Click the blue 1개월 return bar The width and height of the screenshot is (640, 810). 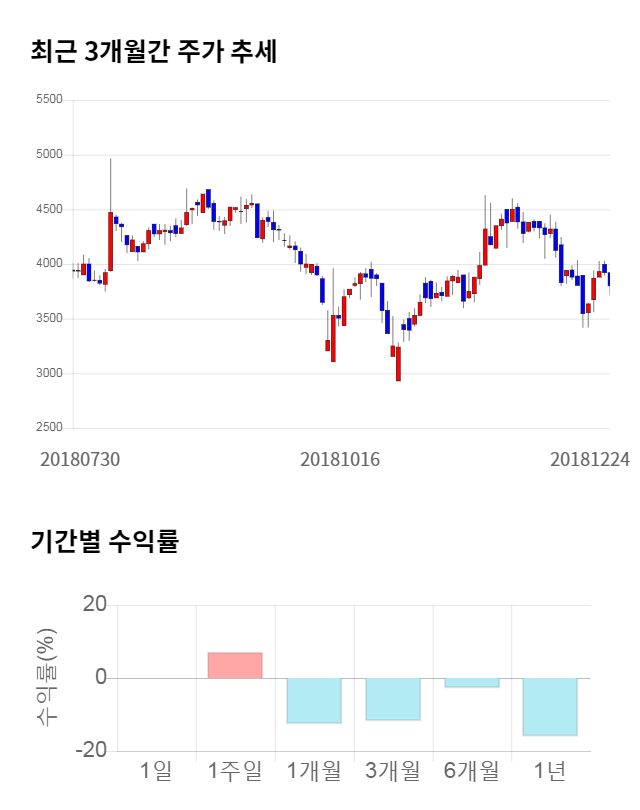point(314,700)
